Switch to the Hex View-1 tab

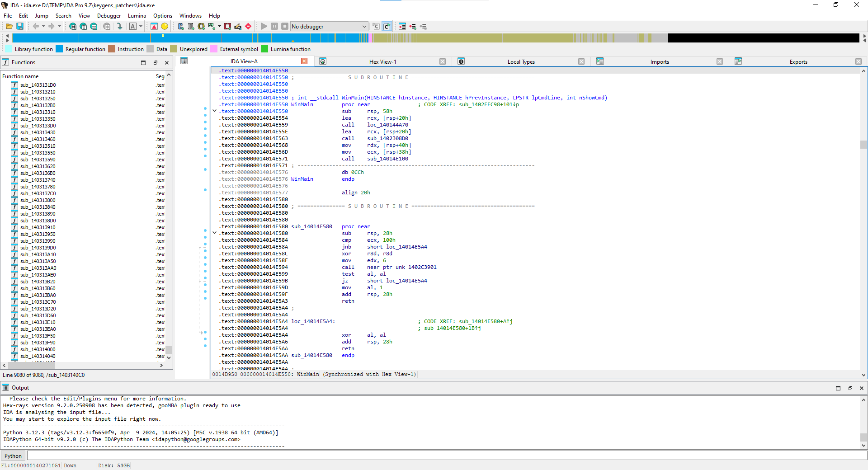[x=382, y=62]
